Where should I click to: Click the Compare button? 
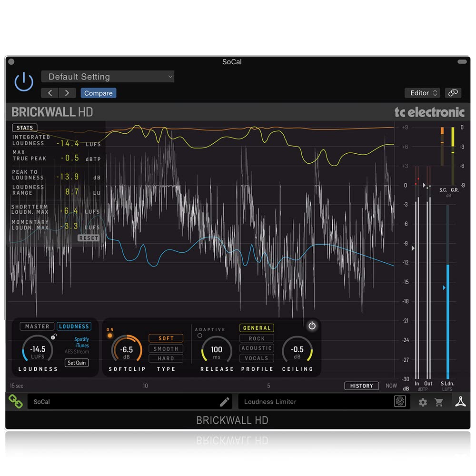[x=99, y=93]
